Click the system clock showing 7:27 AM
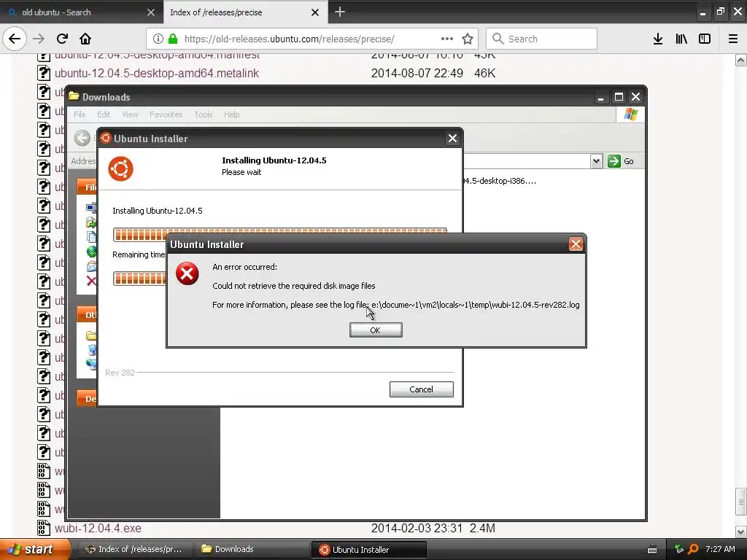The width and height of the screenshot is (747, 560). coord(720,549)
